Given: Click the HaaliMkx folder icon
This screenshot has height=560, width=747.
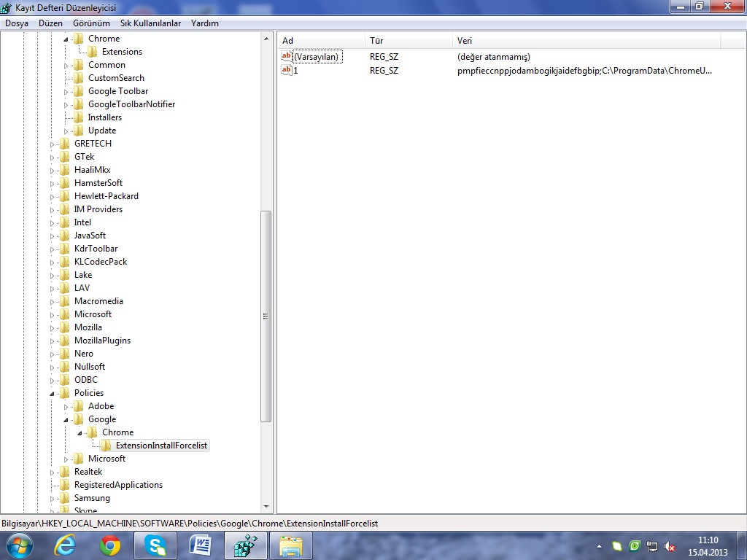Looking at the screenshot, I should (65, 169).
